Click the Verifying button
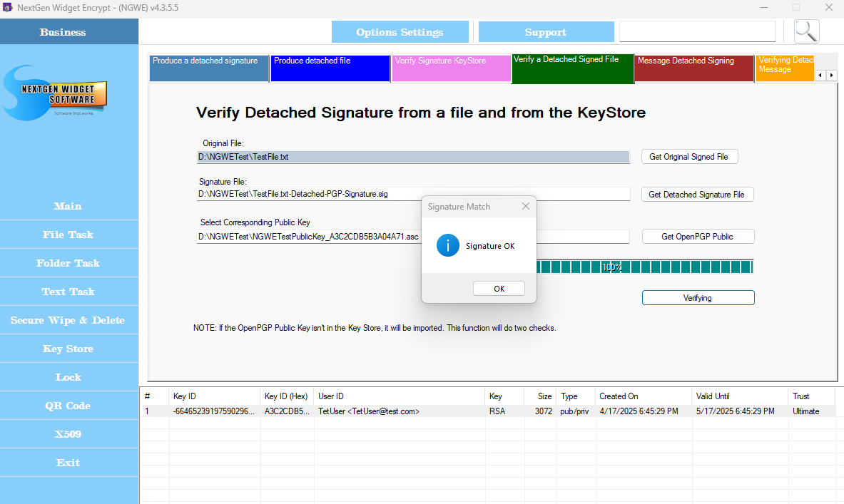Image resolution: width=844 pixels, height=504 pixels. tap(698, 298)
